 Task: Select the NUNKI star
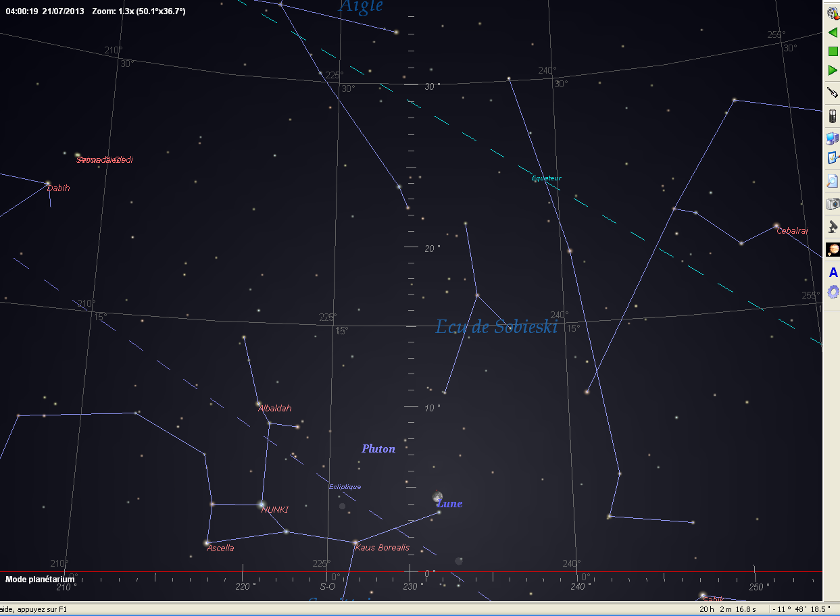262,504
